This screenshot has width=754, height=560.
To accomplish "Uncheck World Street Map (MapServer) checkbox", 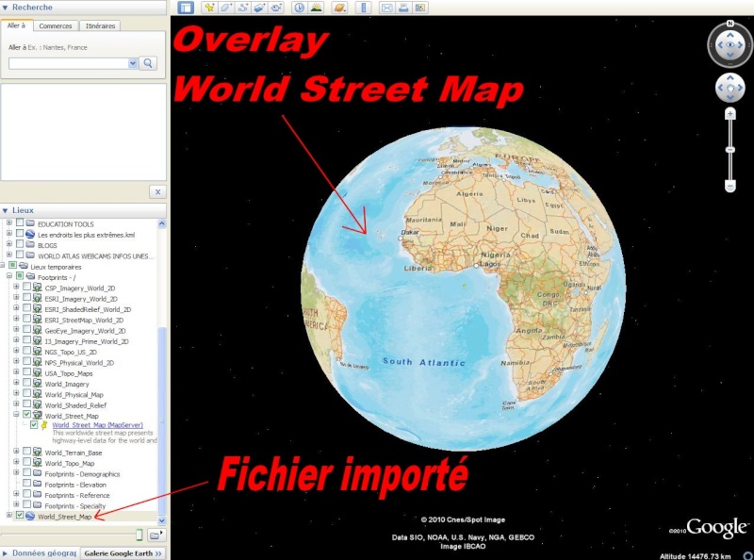I will [34, 425].
